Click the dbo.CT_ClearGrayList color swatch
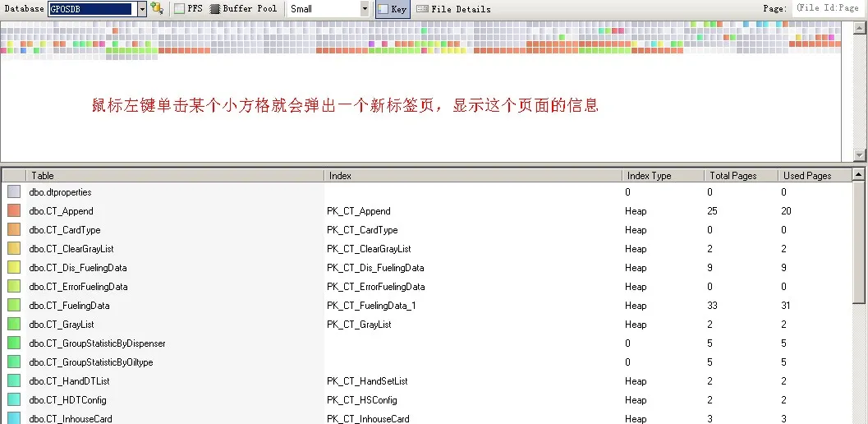868x424 pixels. [x=15, y=248]
